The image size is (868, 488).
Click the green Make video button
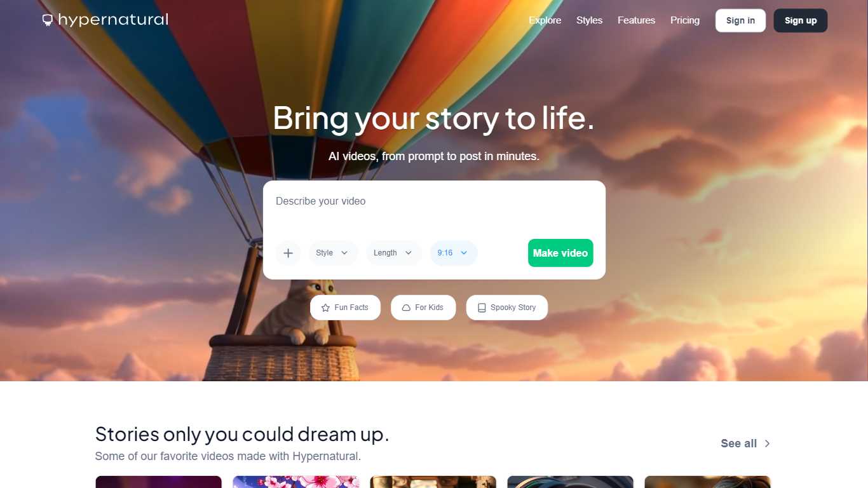coord(560,253)
